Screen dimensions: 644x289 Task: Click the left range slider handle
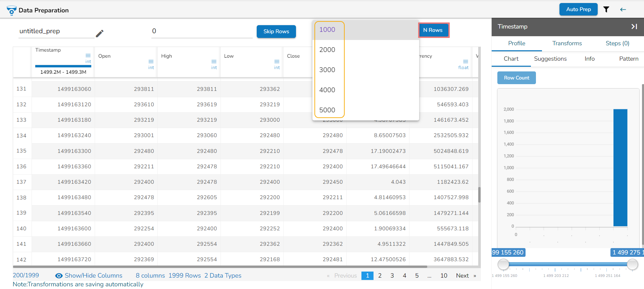503,264
